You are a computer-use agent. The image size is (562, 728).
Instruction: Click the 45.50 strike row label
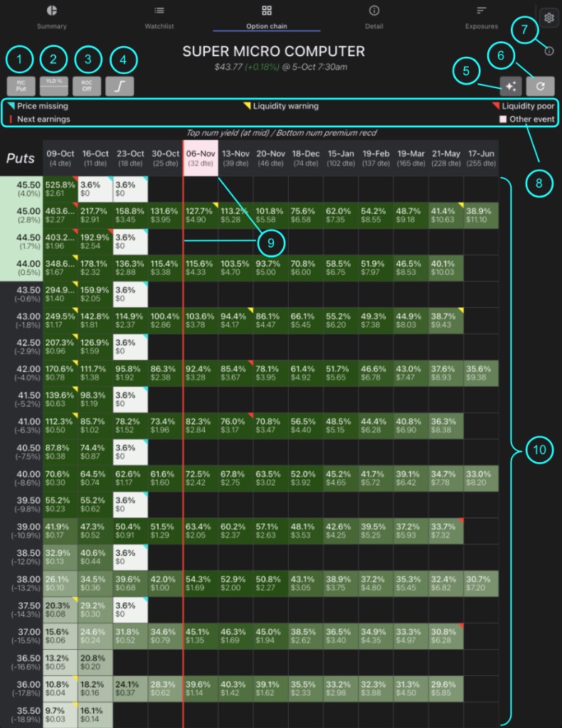[x=21, y=189]
